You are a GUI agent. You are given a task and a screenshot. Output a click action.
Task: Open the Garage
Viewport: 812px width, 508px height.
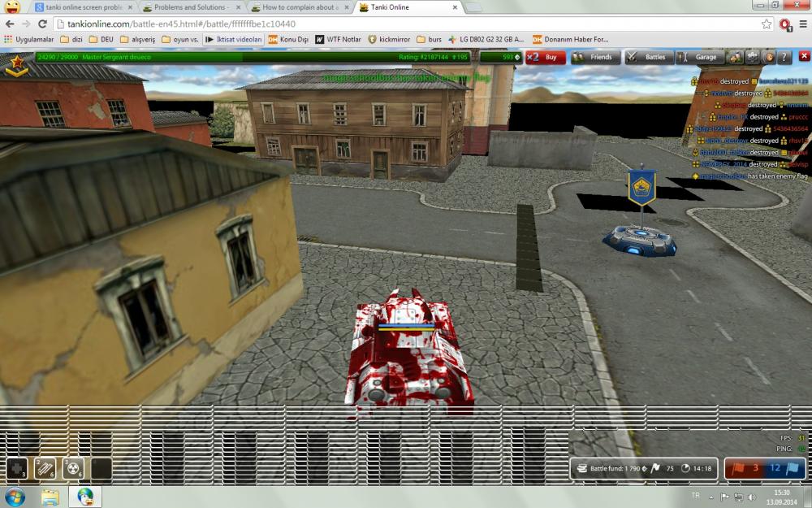[700, 57]
